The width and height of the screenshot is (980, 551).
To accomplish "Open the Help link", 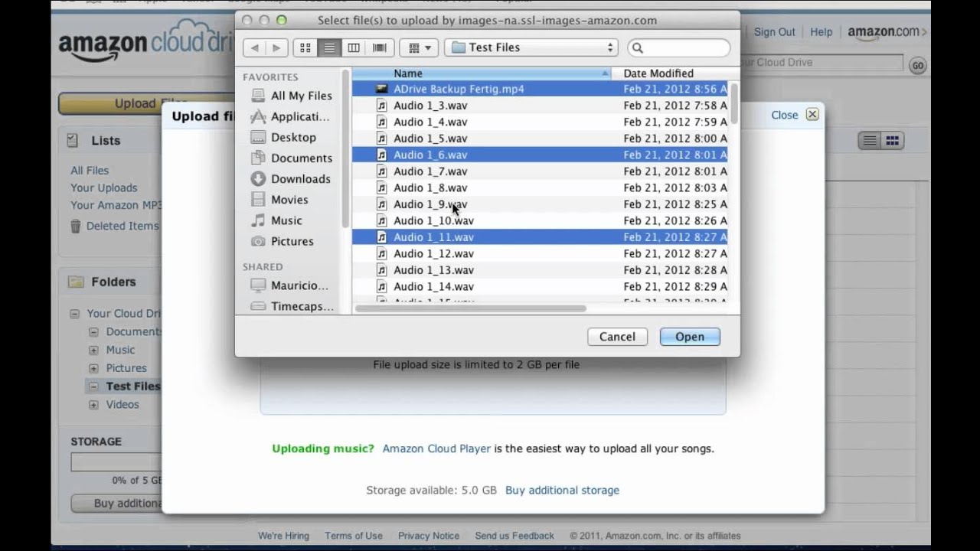I will tap(822, 32).
